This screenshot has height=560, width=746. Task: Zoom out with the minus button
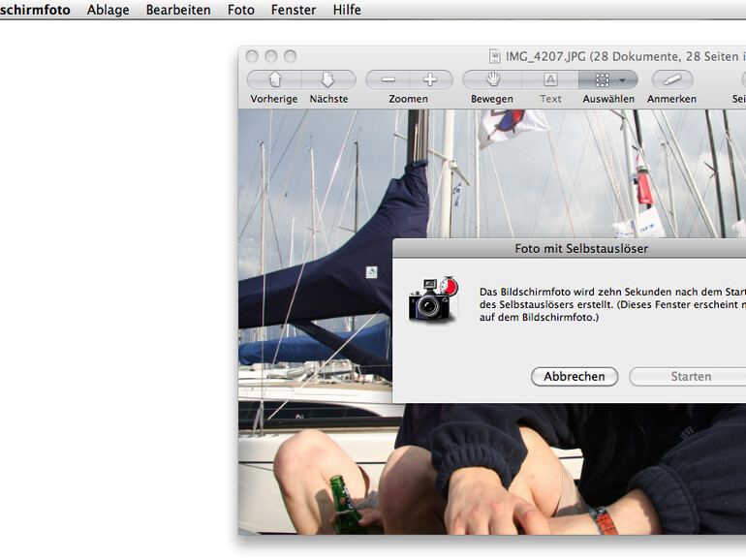[388, 79]
